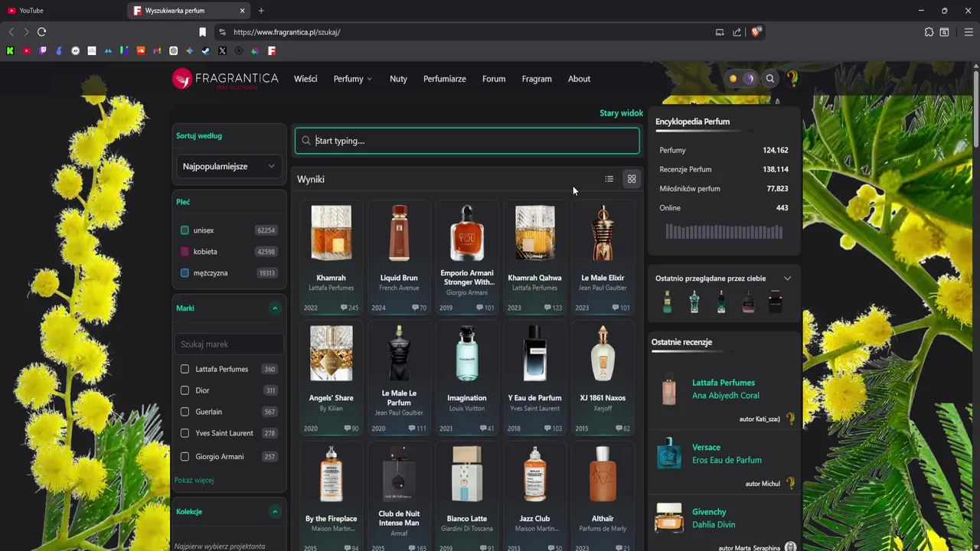Click Pokaż więcej under brands
The image size is (980, 551).
[194, 481]
